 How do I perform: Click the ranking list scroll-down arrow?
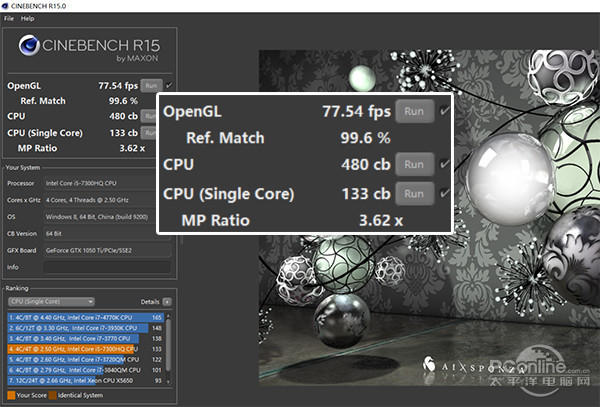click(168, 382)
